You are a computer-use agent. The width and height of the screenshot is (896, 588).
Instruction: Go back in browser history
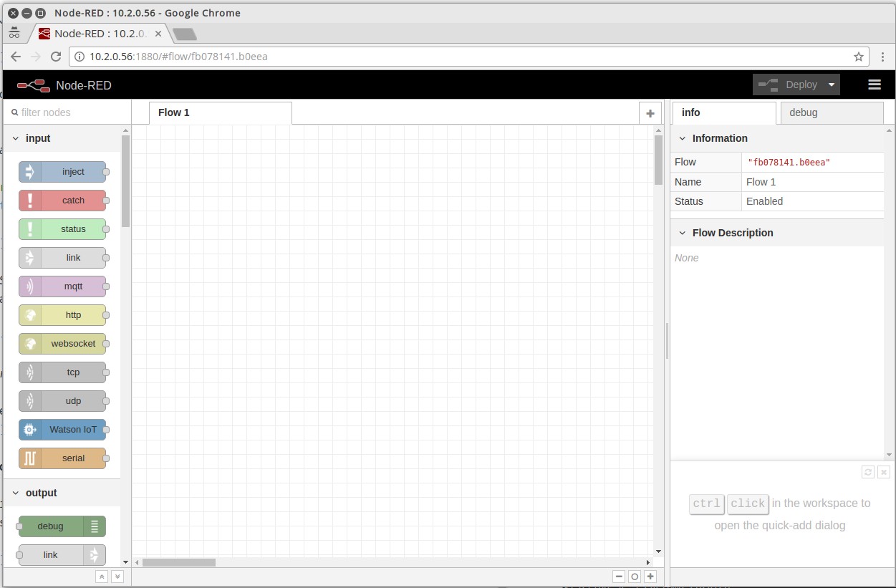pos(16,57)
